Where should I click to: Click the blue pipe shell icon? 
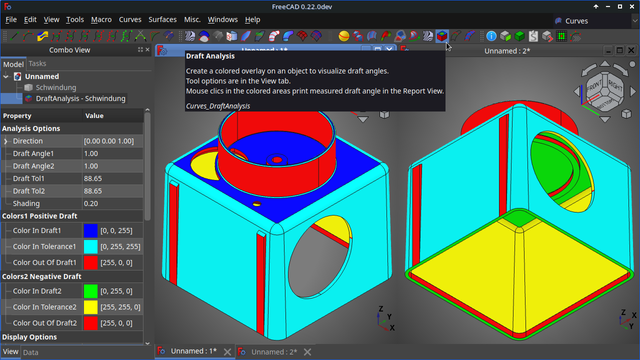pos(288,36)
